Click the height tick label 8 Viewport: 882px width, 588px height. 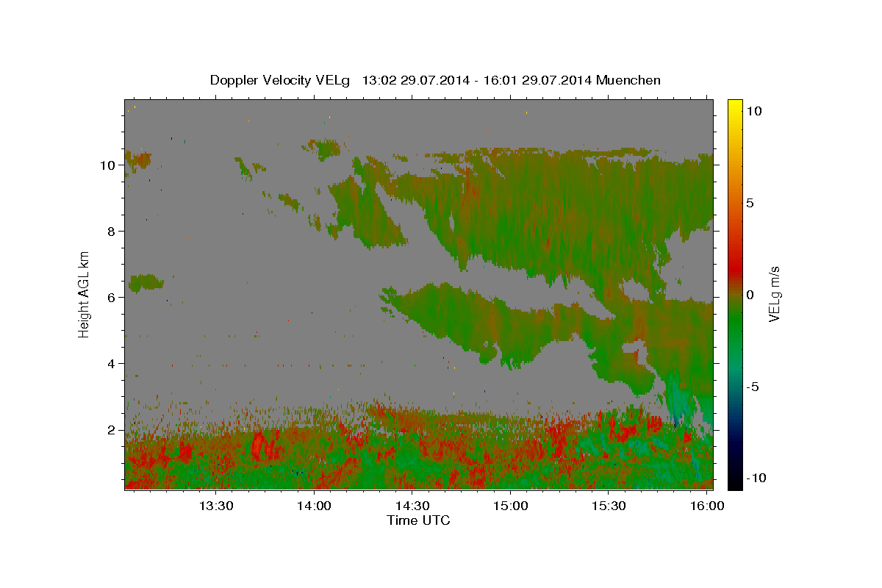111,232
